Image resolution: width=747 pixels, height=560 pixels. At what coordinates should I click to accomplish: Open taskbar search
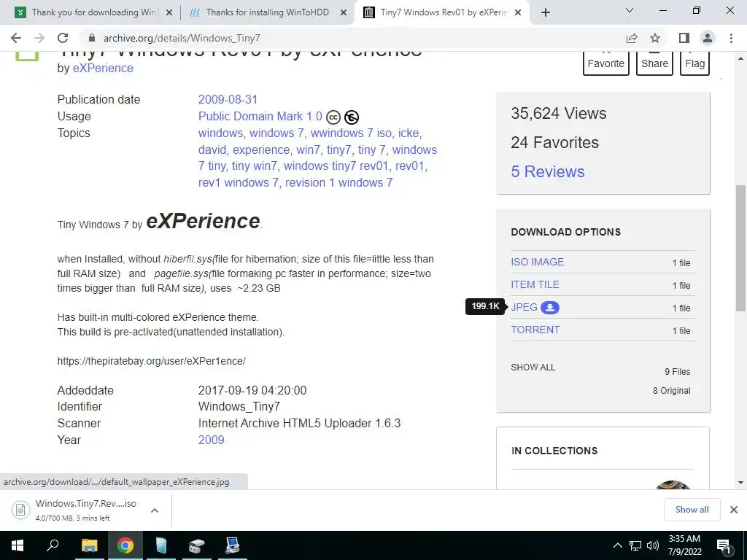pyautogui.click(x=53, y=545)
